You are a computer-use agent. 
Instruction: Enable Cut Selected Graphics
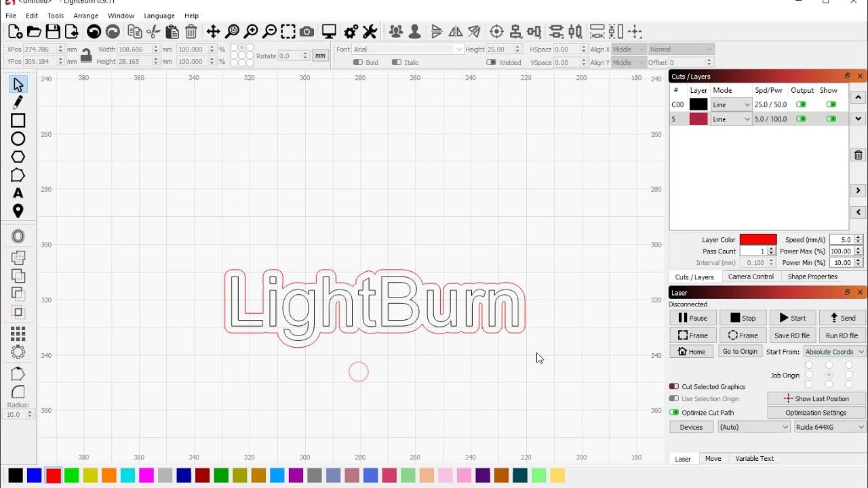pos(674,386)
